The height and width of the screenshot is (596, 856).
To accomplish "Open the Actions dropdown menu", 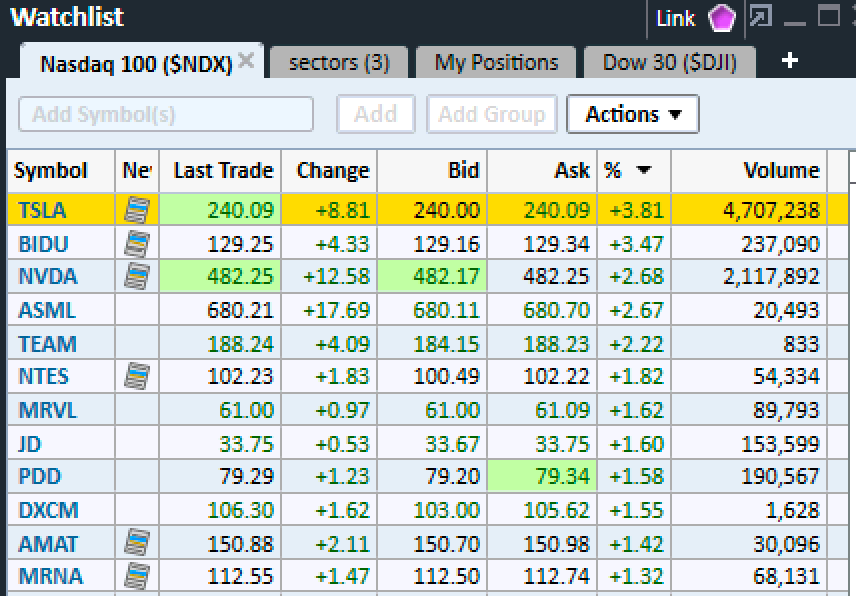I will (633, 114).
